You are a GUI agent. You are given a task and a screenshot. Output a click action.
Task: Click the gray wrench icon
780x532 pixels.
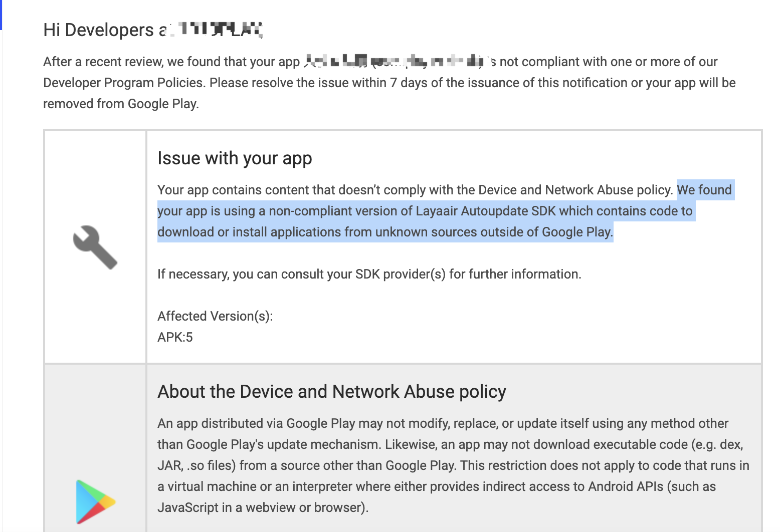95,247
